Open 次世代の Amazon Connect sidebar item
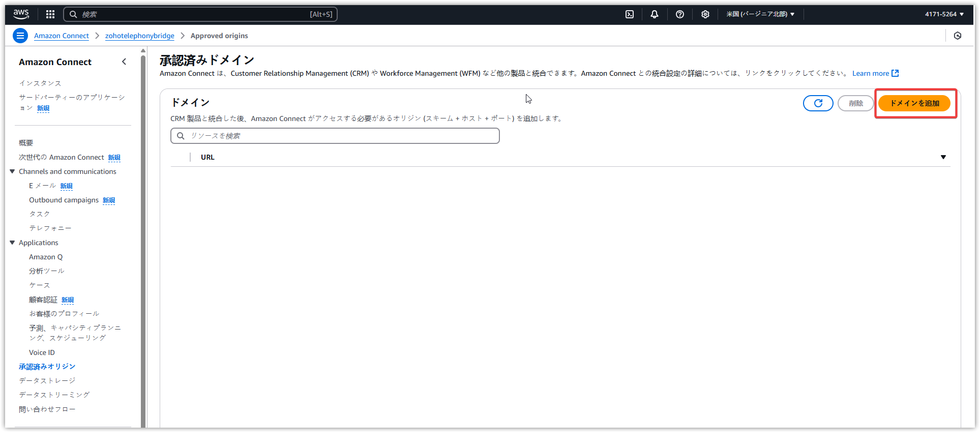The image size is (980, 448). pos(62,157)
